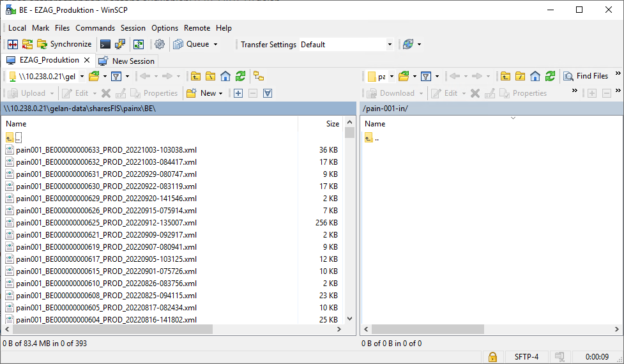Image resolution: width=624 pixels, height=364 pixels.
Task: Refresh the local panel
Action: pyautogui.click(x=240, y=77)
